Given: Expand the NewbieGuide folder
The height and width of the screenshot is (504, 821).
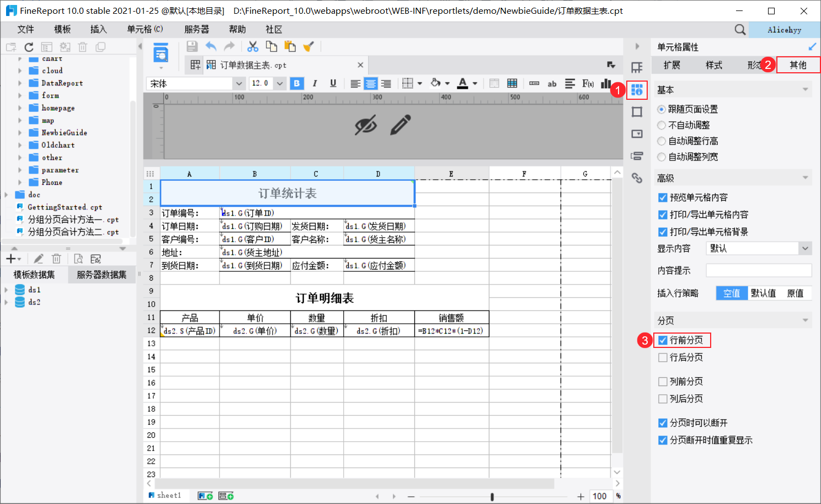Looking at the screenshot, I should point(20,132).
